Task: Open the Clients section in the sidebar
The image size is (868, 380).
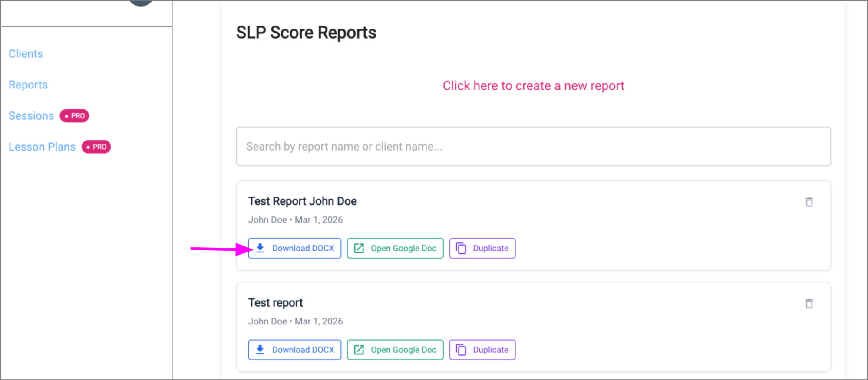Action: [25, 53]
